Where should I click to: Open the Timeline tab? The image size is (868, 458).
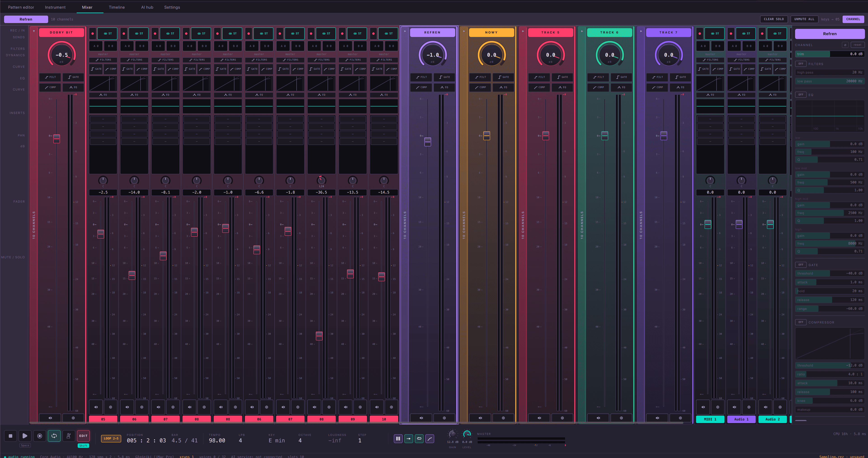[117, 7]
